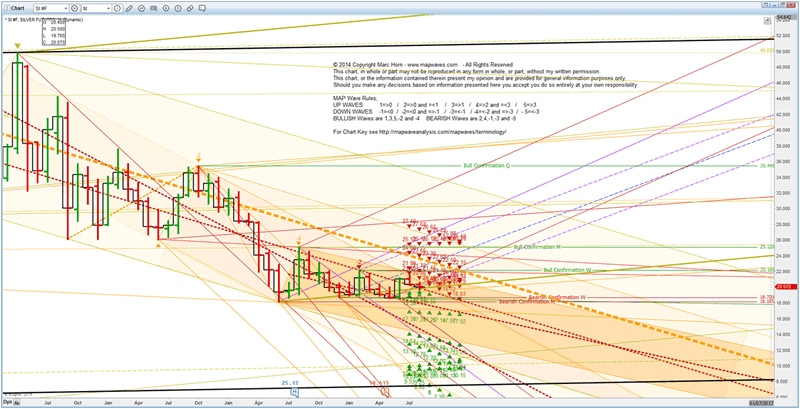Select the pencil drawing tool

click(x=129, y=8)
